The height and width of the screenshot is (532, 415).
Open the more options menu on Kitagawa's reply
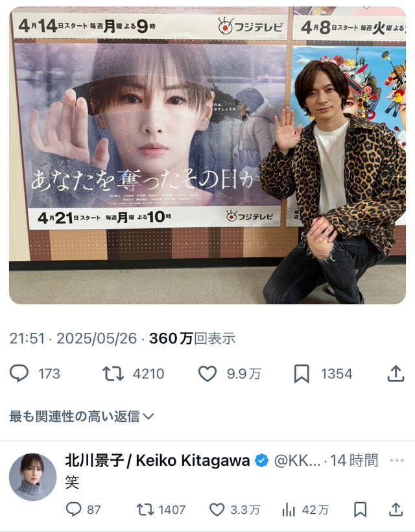tap(397, 461)
